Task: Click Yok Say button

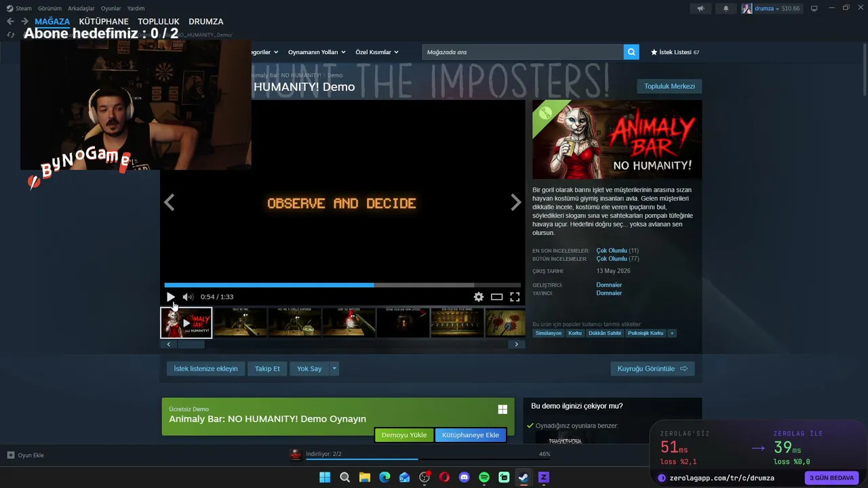Action: pos(309,369)
